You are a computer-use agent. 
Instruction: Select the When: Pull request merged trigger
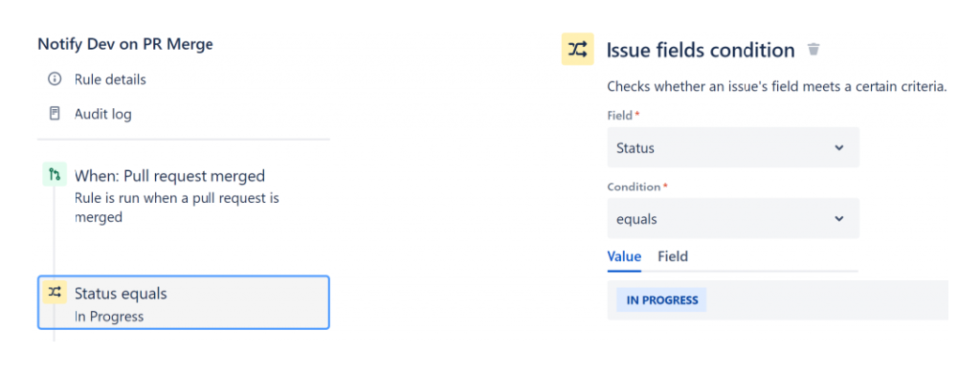pyautogui.click(x=169, y=176)
